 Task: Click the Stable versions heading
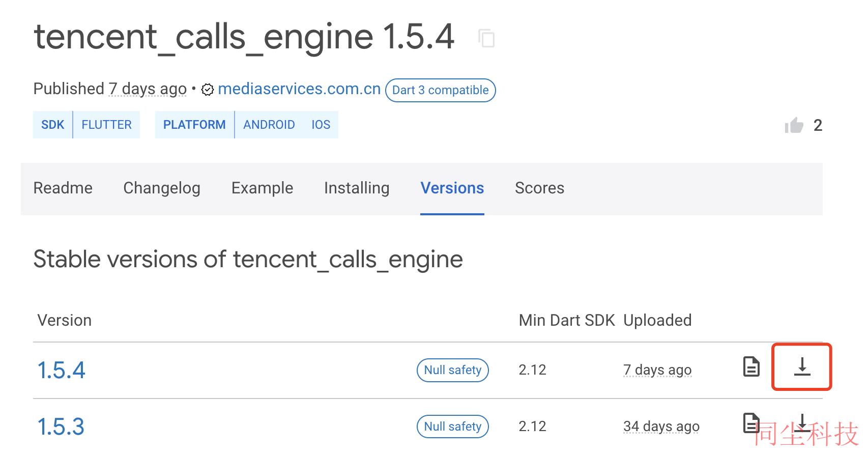pyautogui.click(x=248, y=260)
